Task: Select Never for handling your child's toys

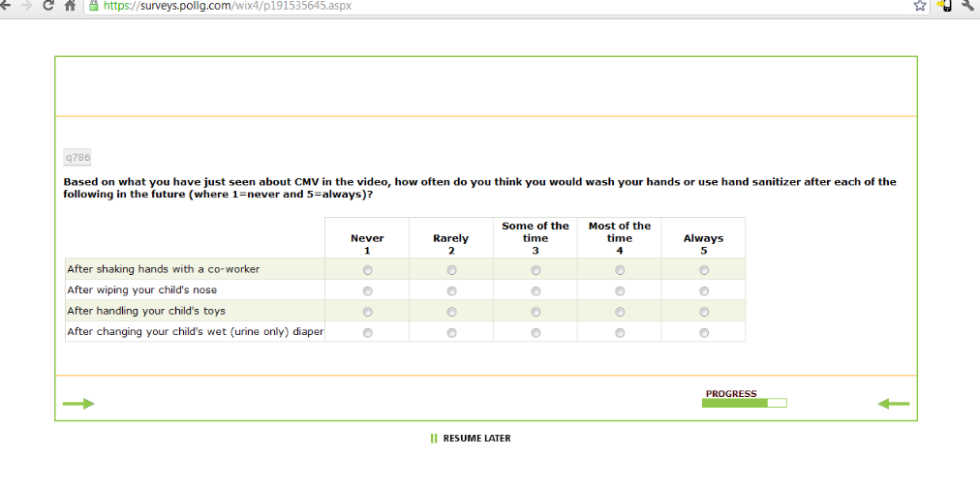Action: (x=368, y=312)
